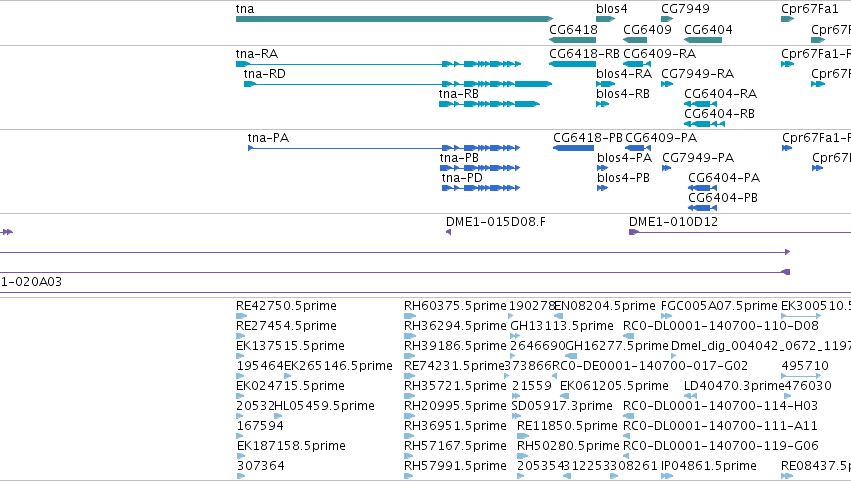Select transcript label tna-RD
851x481 pixels.
click(x=264, y=74)
